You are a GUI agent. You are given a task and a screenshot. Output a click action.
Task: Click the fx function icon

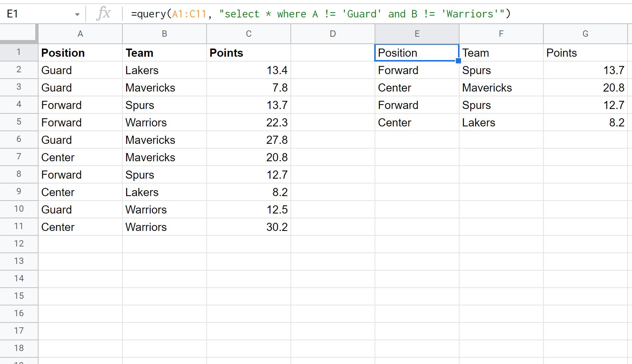(x=103, y=14)
